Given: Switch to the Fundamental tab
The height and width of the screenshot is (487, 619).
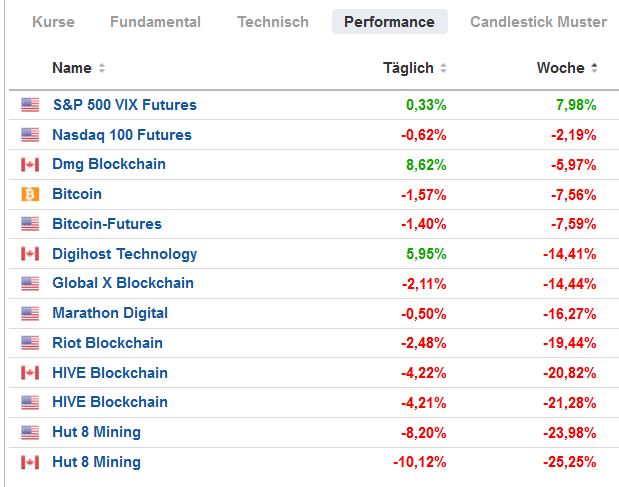Looking at the screenshot, I should pos(155,22).
